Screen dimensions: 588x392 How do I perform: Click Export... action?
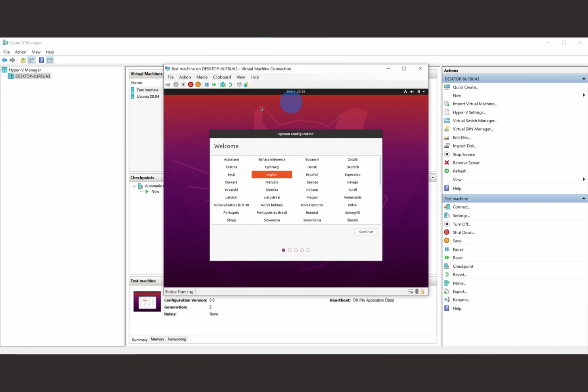(x=460, y=292)
